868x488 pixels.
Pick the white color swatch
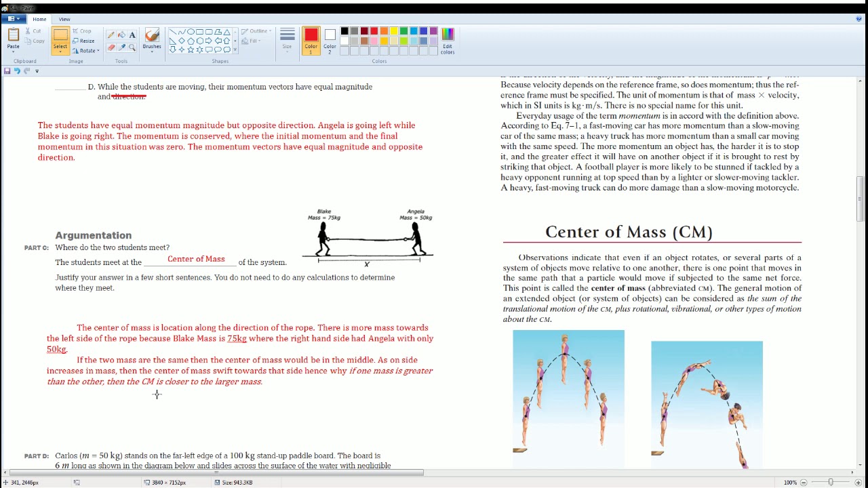[x=344, y=41]
